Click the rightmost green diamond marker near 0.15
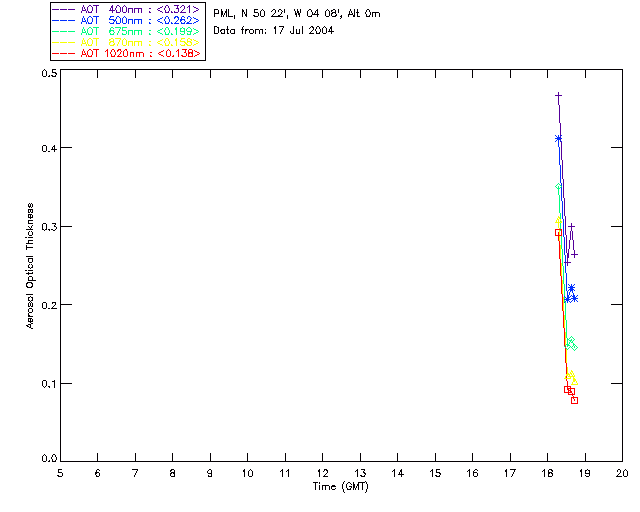The width and height of the screenshot is (640, 512). point(574,347)
